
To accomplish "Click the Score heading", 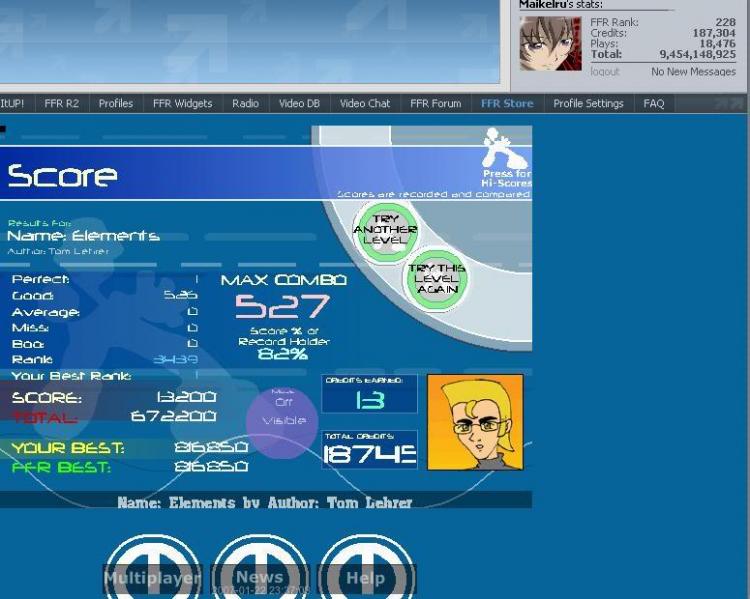I will pyautogui.click(x=62, y=176).
